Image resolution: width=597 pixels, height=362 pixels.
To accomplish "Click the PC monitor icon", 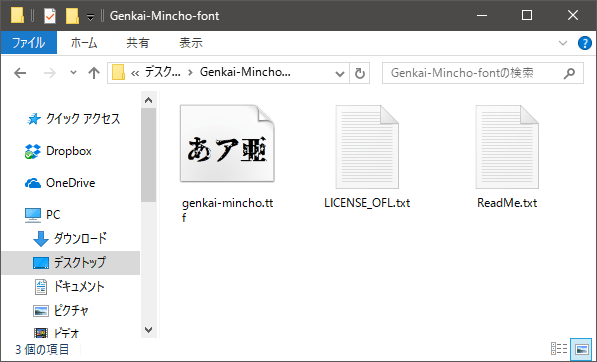I will coord(33,215).
